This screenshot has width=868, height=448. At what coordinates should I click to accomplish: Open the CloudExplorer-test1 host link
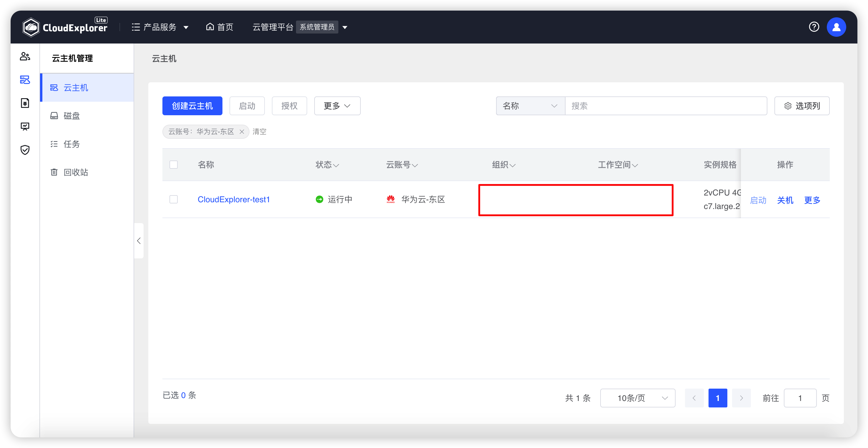pos(234,199)
